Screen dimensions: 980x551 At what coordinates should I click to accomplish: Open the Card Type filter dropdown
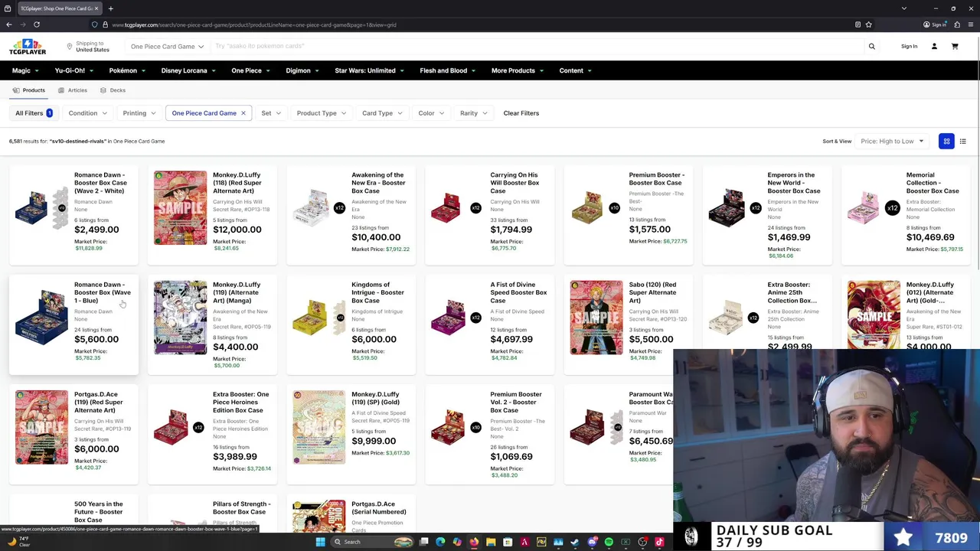pyautogui.click(x=382, y=113)
